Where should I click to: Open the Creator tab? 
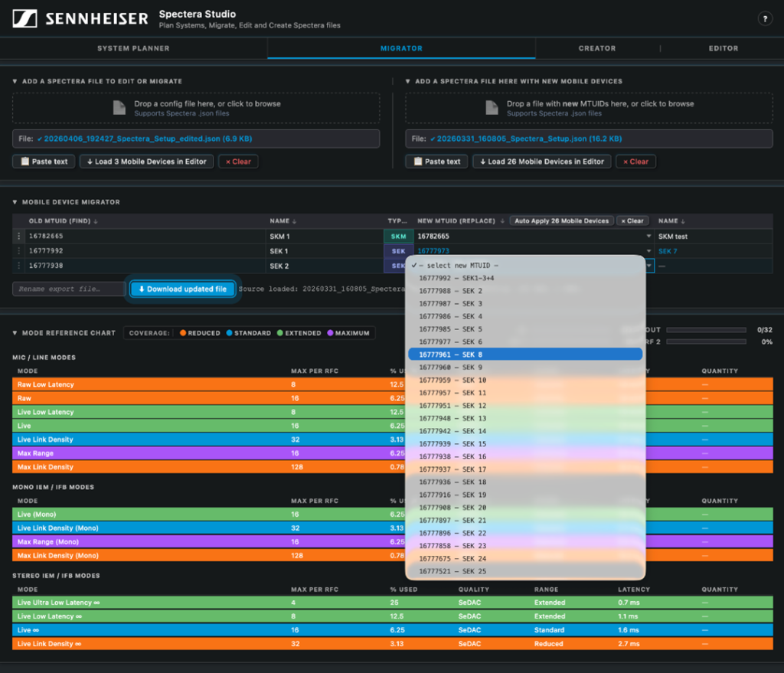click(x=596, y=48)
